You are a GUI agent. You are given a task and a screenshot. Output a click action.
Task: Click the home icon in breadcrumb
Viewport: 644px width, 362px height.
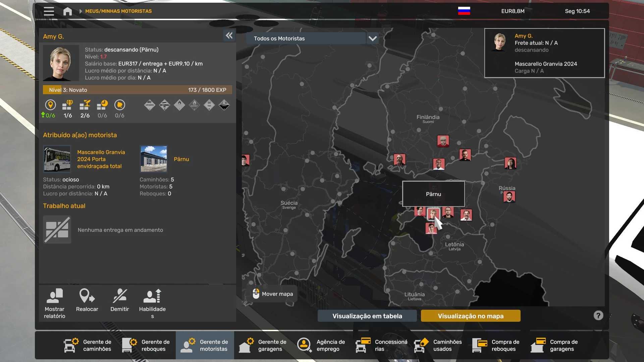[67, 11]
